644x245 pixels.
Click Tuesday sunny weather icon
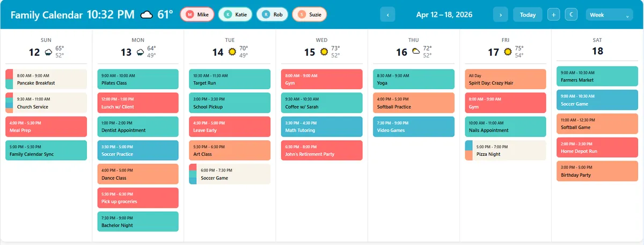click(x=232, y=52)
